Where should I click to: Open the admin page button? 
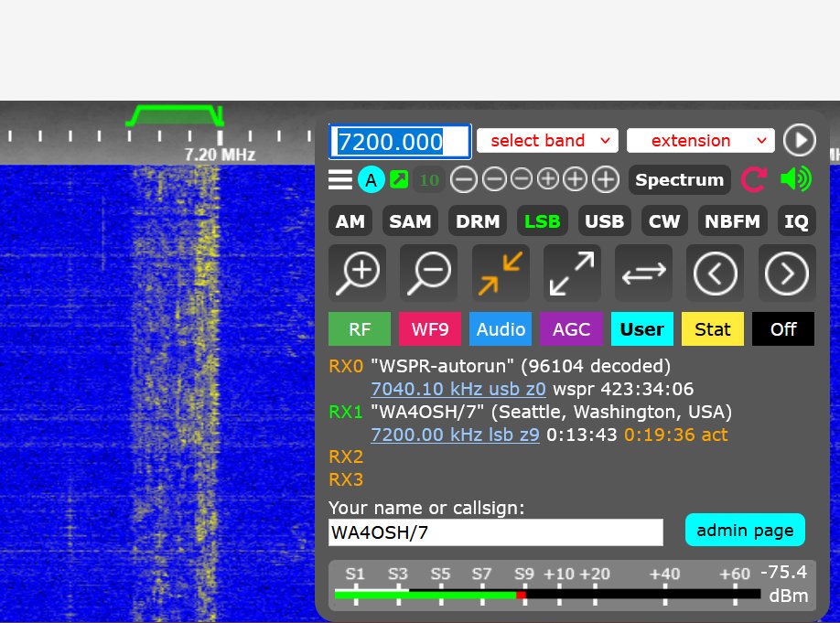click(745, 530)
